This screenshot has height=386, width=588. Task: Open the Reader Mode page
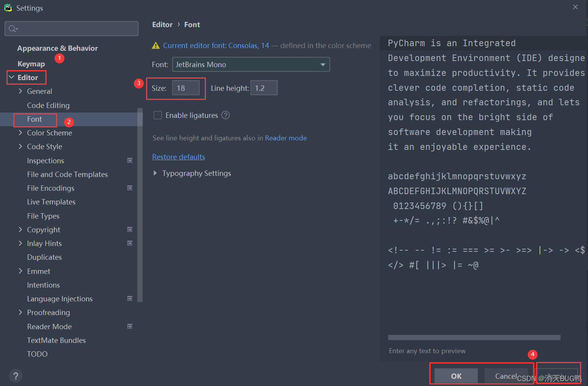coord(49,326)
